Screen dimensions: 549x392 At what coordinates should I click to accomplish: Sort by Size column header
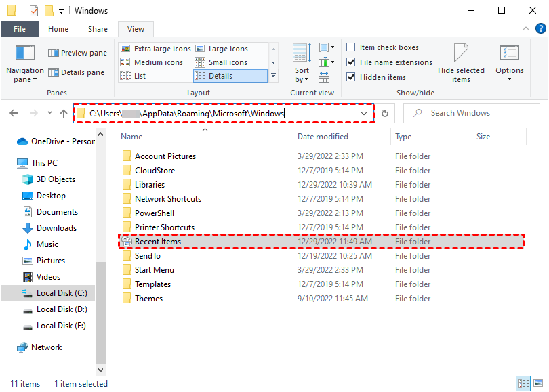499,136
